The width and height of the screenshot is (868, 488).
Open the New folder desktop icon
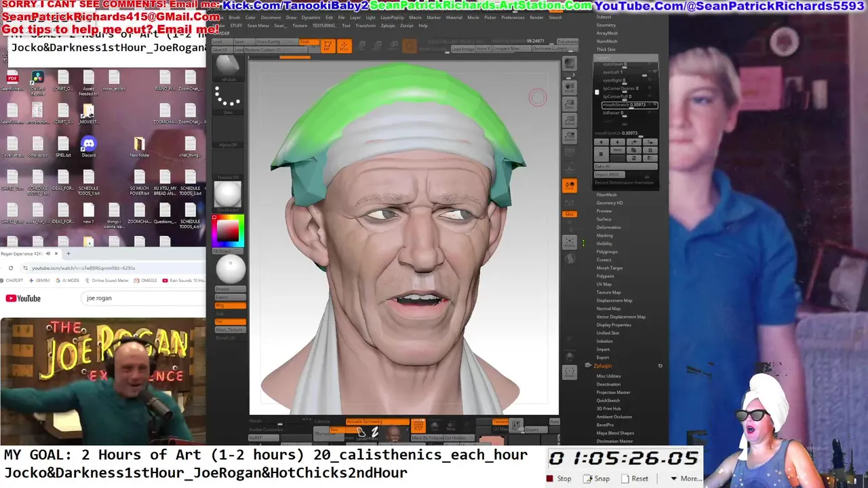(140, 146)
